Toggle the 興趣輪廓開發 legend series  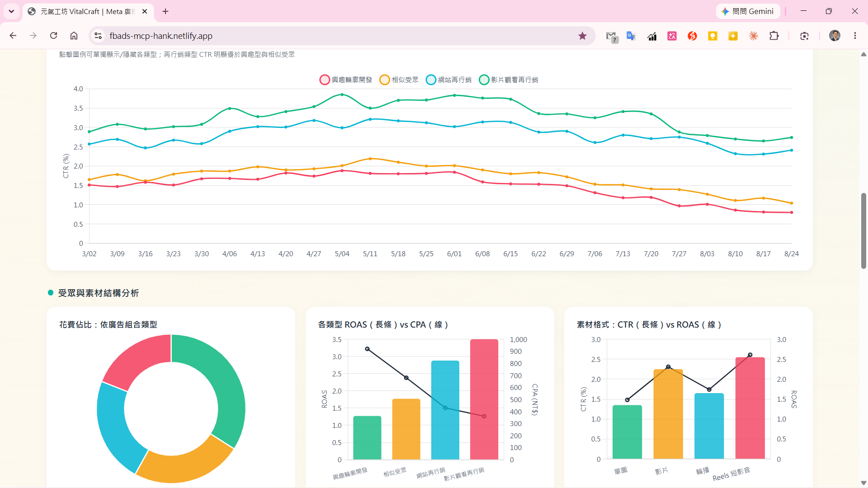coord(345,80)
